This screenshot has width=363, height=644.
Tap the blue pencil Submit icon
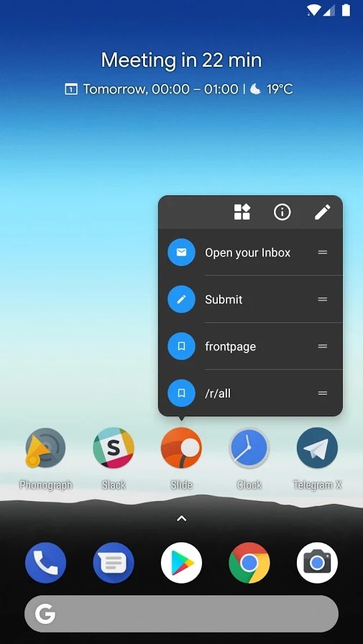(x=181, y=299)
